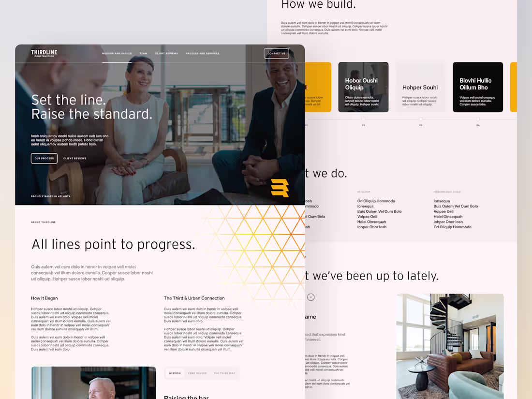Open Mission and Values in the navigation
532x399 pixels.
(117, 54)
